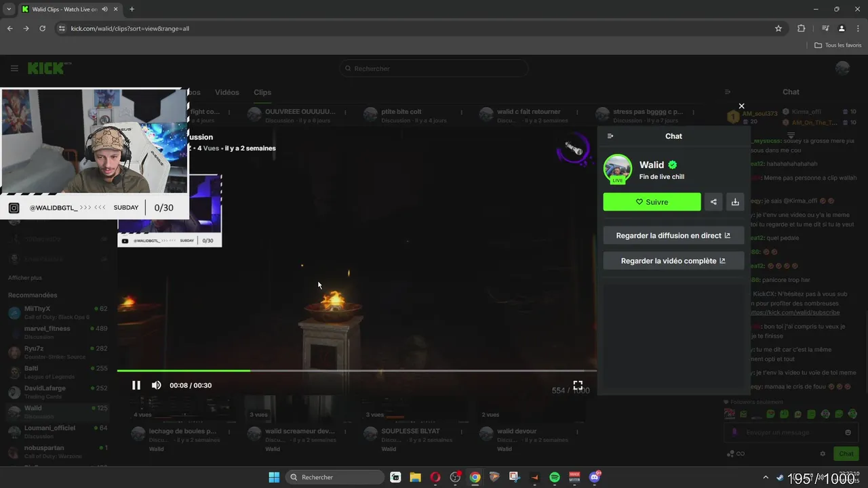This screenshot has height=488, width=868.
Task: Expand the chat leaderboard chevron
Action: click(x=791, y=135)
